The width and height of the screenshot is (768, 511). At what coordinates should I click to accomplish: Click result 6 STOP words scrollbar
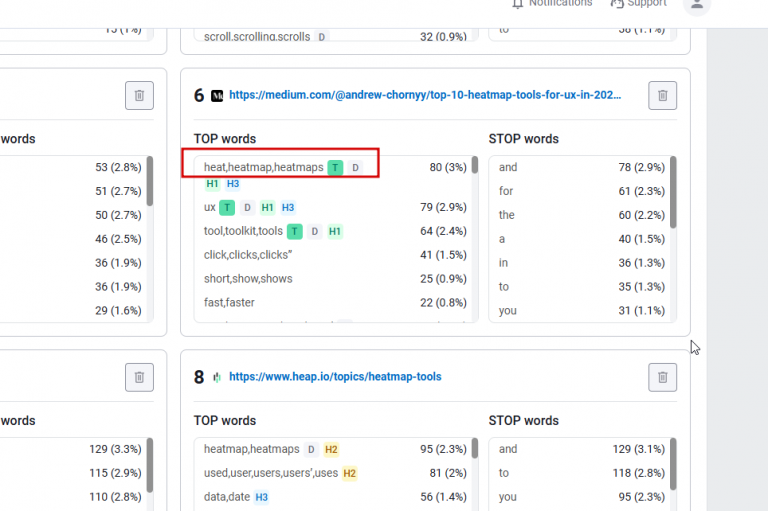[x=673, y=193]
